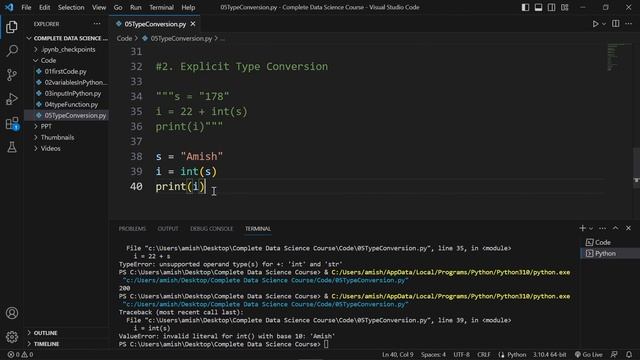The height and width of the screenshot is (360, 640).
Task: Open the Selection menu
Action: (x=71, y=7)
